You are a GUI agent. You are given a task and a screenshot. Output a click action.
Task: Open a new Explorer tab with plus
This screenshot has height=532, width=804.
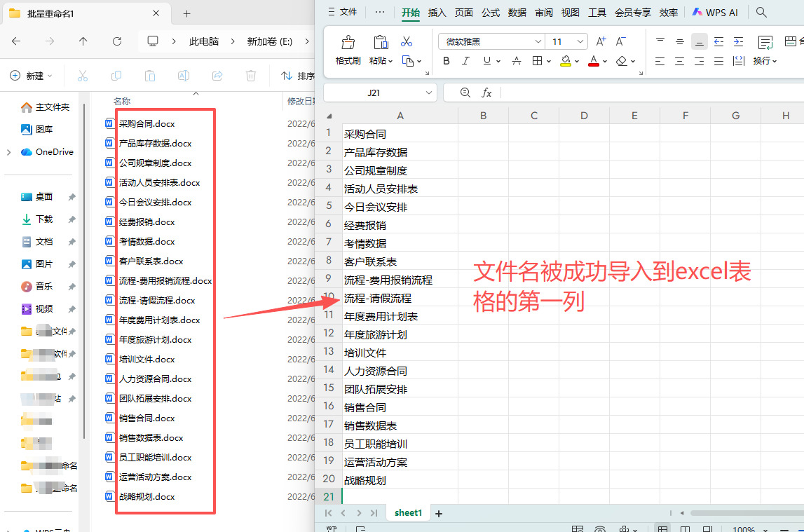coord(186,14)
